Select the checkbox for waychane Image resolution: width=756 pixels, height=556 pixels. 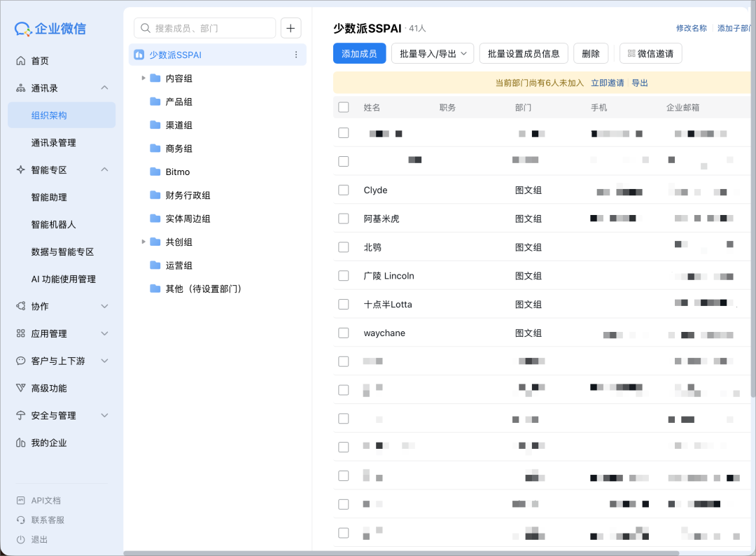[344, 333]
